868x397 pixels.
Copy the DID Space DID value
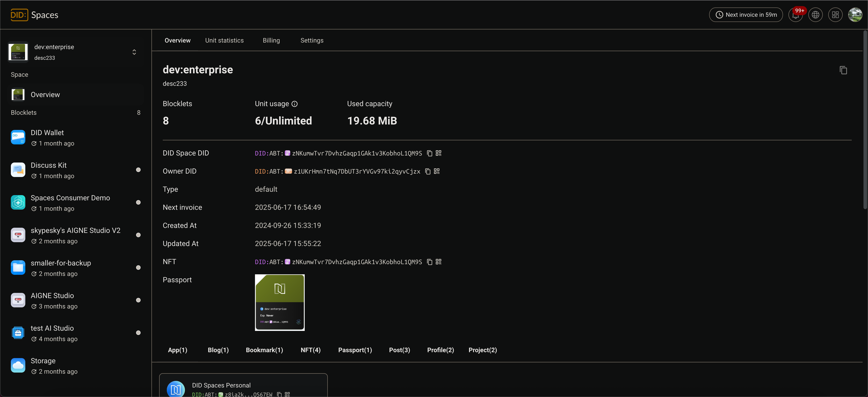click(x=430, y=153)
